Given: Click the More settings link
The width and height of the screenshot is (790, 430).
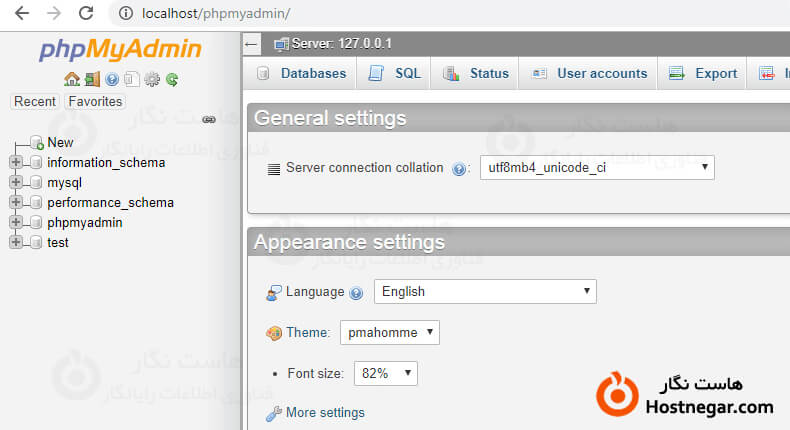Looking at the screenshot, I should pyautogui.click(x=324, y=412).
